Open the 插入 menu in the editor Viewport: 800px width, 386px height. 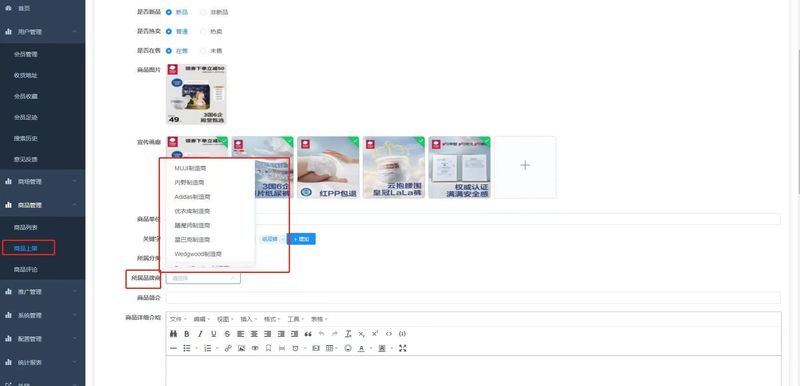click(248, 319)
